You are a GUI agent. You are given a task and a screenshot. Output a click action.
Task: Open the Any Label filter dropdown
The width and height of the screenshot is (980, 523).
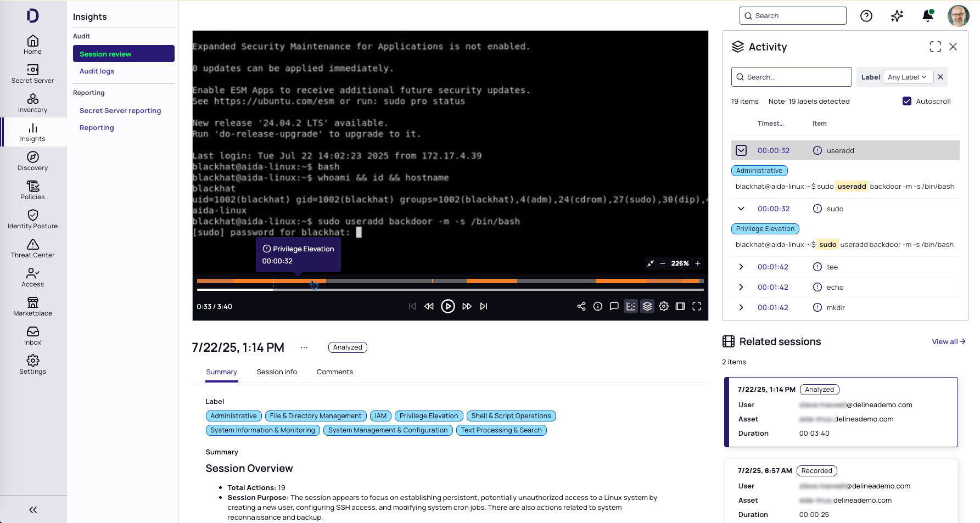(908, 77)
